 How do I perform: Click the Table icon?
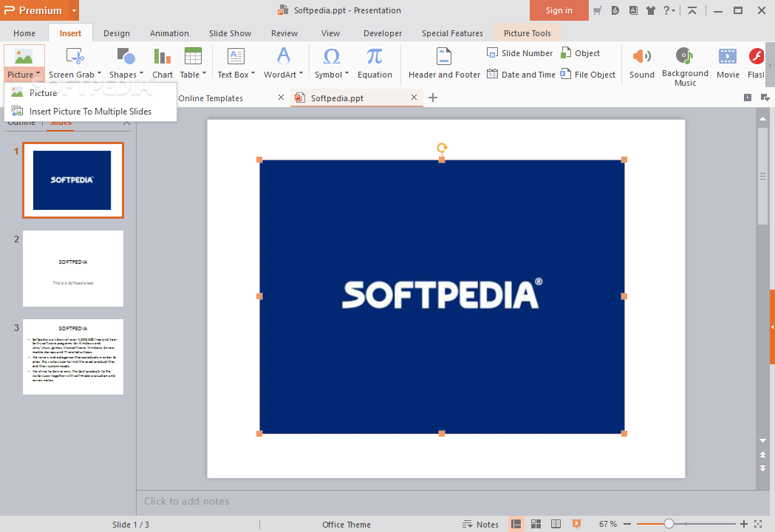point(193,56)
